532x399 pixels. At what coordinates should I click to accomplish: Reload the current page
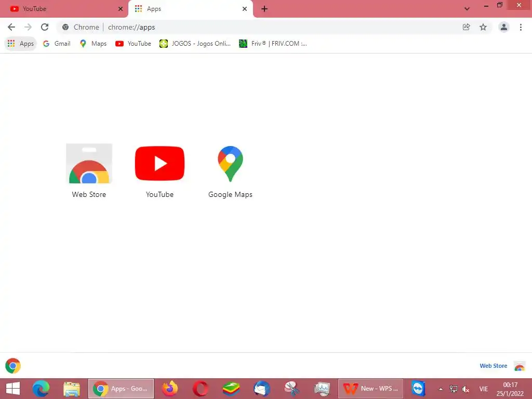click(x=45, y=27)
